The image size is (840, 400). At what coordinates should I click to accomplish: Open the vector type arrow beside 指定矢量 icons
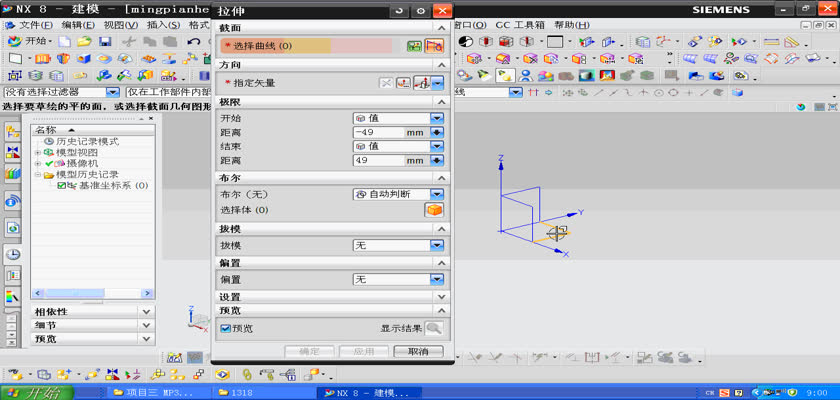click(x=438, y=83)
